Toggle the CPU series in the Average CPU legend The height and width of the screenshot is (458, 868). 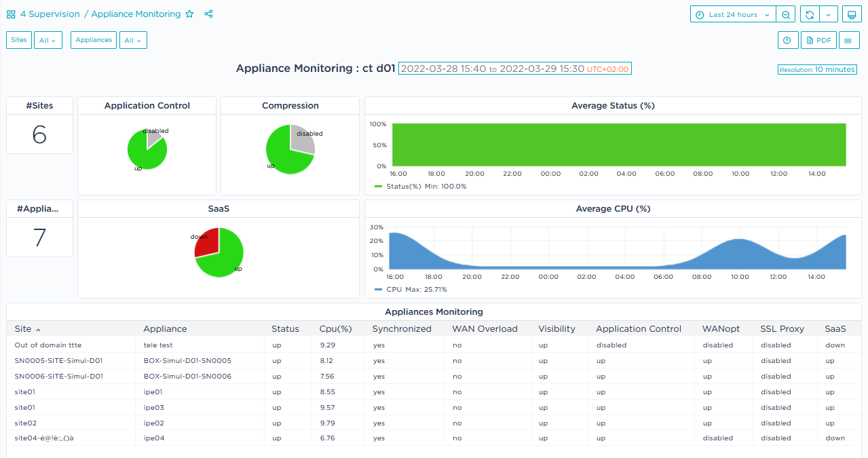coord(395,289)
